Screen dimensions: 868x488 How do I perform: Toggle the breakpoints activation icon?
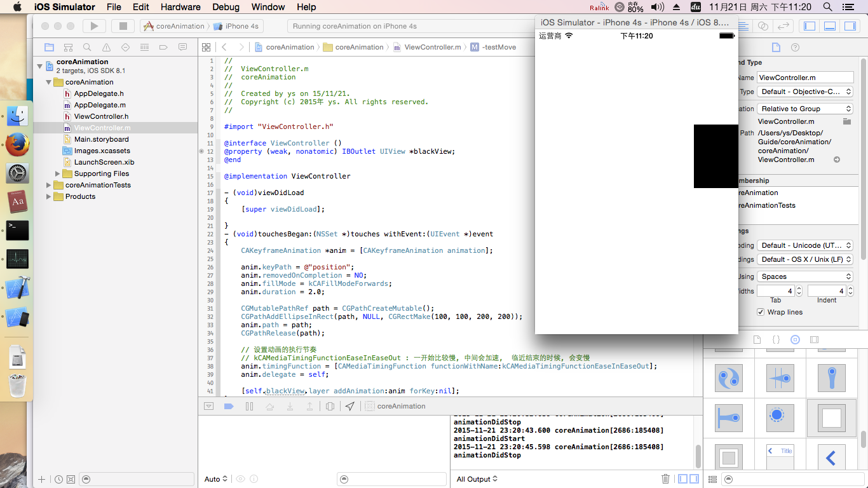[x=229, y=406]
